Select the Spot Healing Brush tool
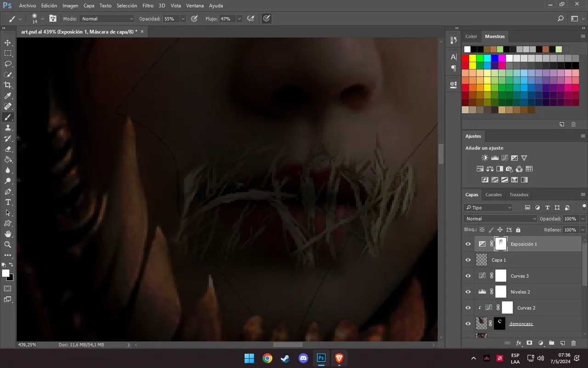 8,106
